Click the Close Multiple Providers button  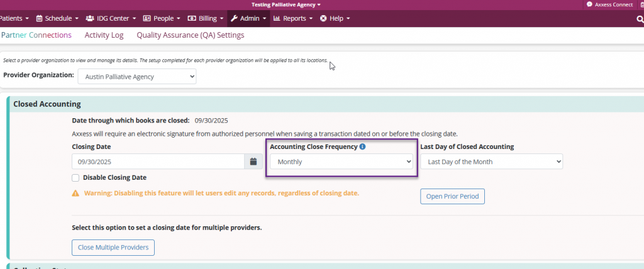point(113,247)
